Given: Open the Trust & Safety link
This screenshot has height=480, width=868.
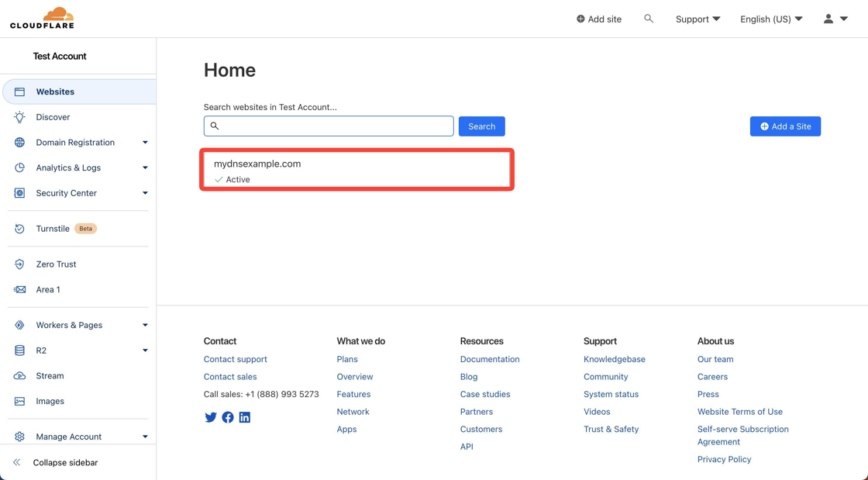Looking at the screenshot, I should tap(611, 430).
